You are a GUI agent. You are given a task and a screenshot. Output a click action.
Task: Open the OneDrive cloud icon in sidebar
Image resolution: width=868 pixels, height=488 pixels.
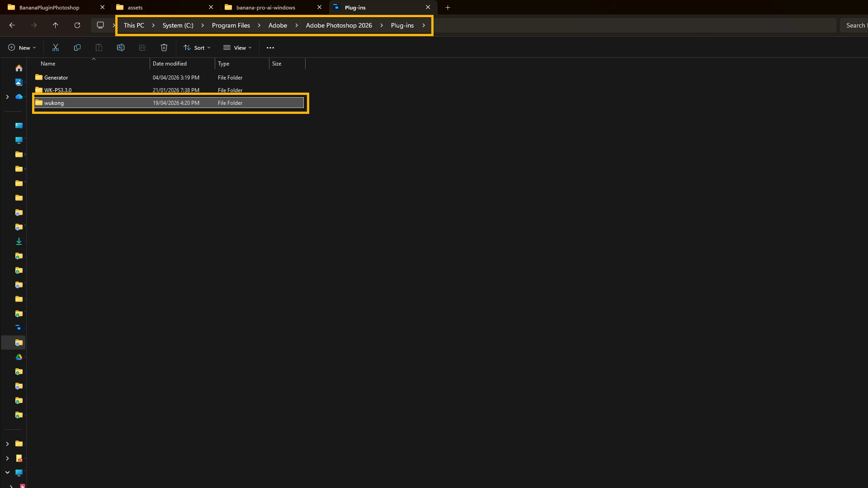pos(19,97)
